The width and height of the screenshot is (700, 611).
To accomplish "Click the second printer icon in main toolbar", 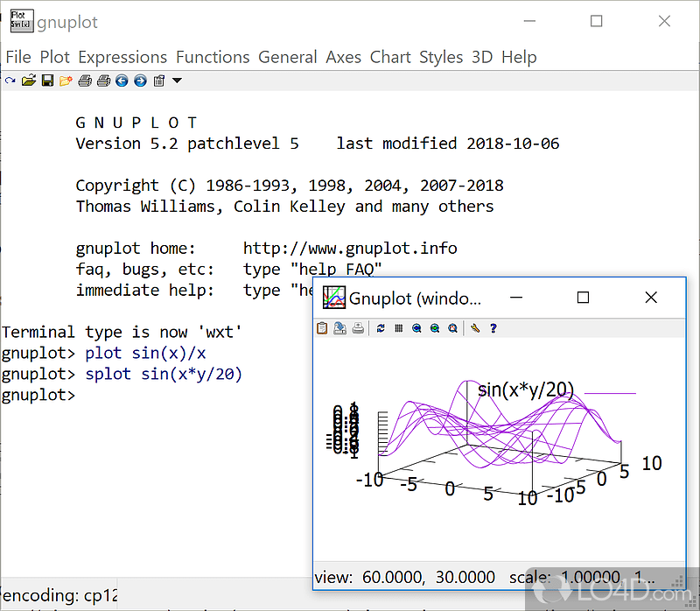I will pos(103,81).
